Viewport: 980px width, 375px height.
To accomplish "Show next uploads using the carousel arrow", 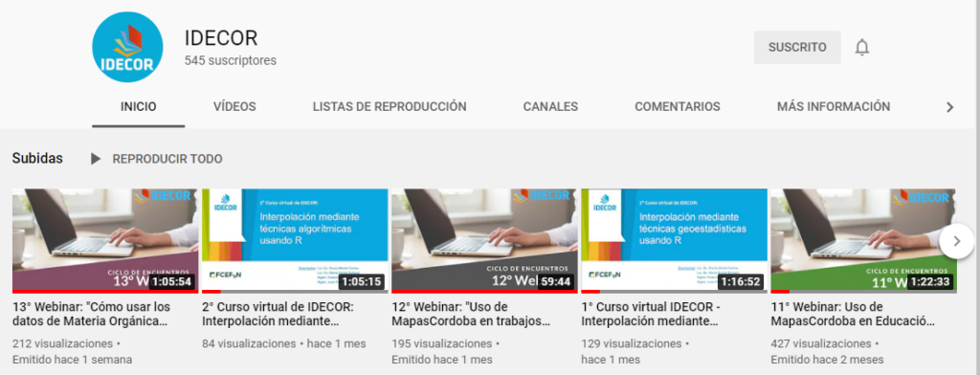I will coord(956,241).
